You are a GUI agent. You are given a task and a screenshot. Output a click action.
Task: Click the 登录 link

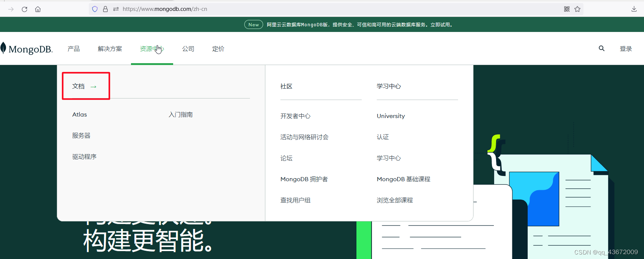tap(626, 49)
